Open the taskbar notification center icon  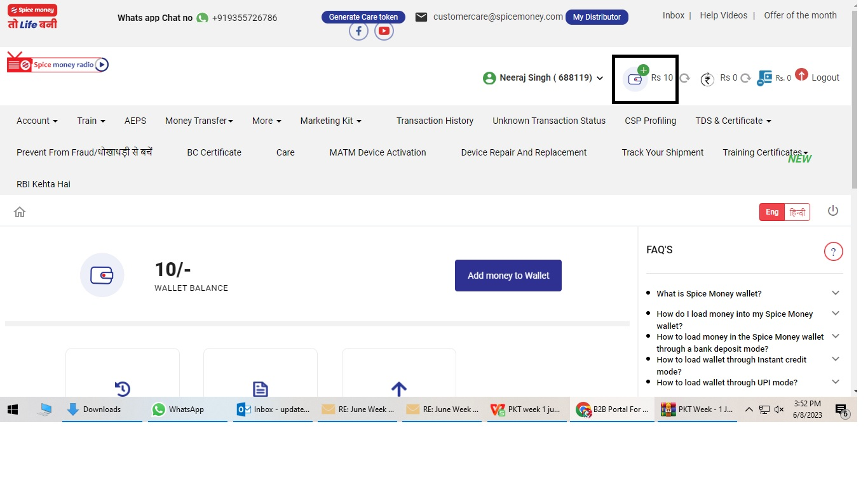pos(841,410)
